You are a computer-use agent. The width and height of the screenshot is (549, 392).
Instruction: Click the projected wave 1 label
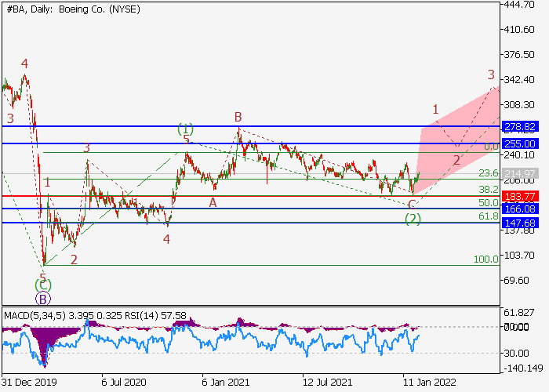click(435, 109)
